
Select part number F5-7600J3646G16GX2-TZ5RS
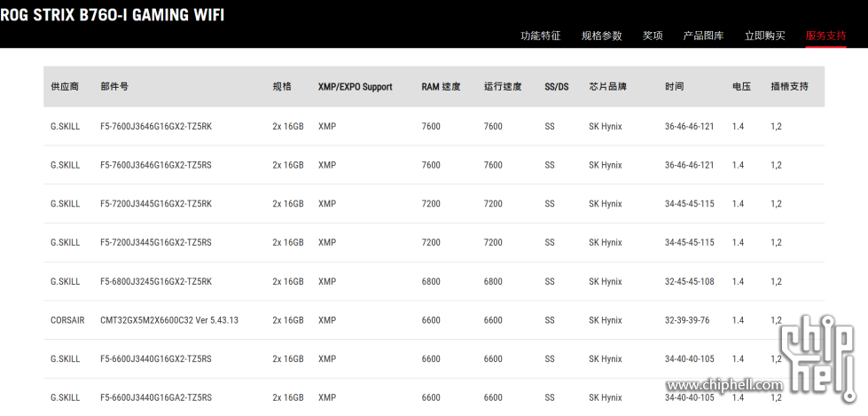pos(156,165)
